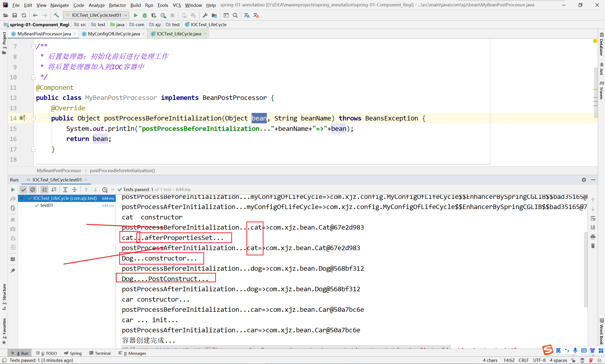Expand All test results
This screenshot has height=364, width=605.
[x=65, y=190]
